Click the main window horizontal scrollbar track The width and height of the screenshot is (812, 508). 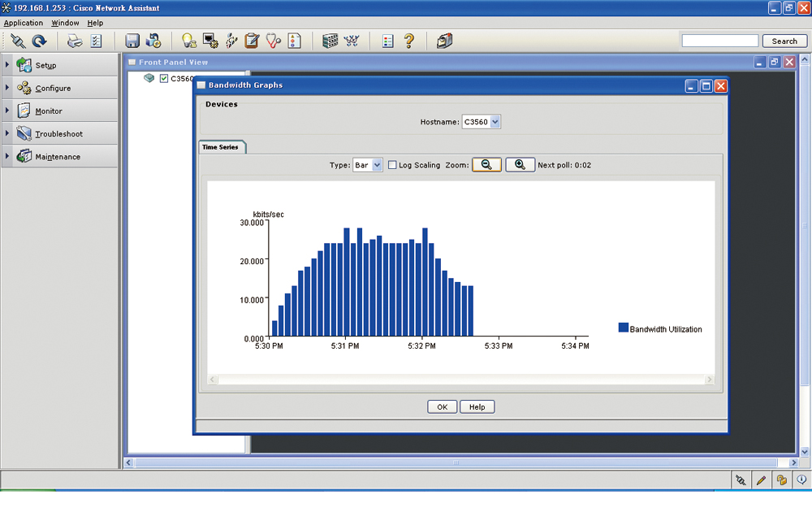click(461, 462)
